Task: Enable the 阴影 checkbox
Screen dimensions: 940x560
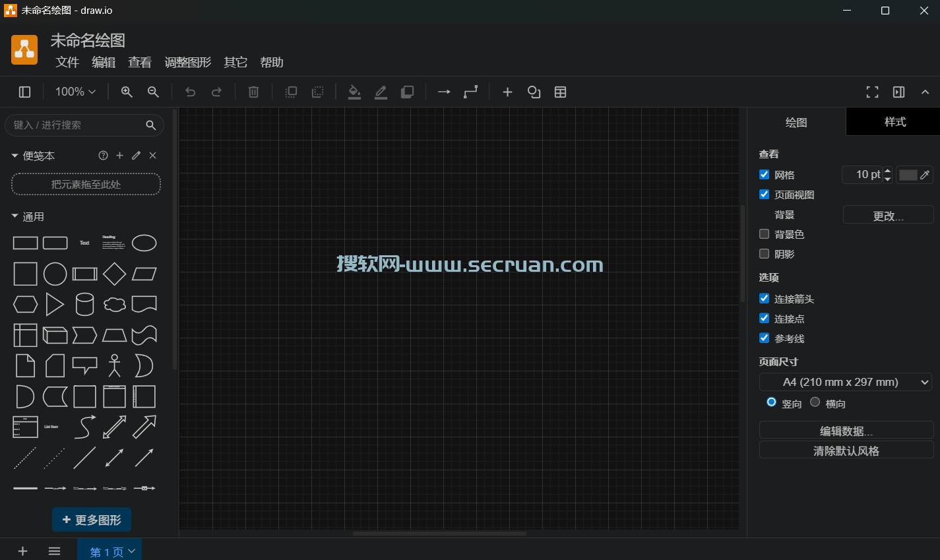Action: (x=764, y=254)
